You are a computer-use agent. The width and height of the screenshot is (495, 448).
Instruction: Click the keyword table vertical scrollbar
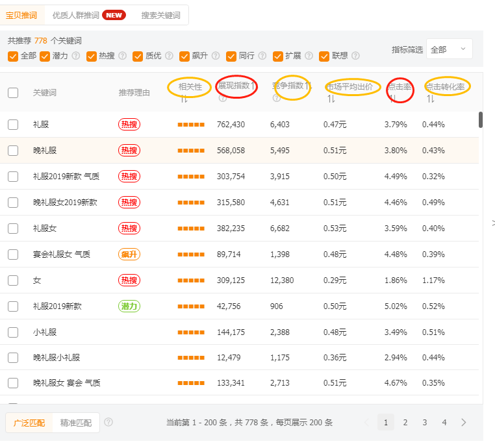[481, 120]
